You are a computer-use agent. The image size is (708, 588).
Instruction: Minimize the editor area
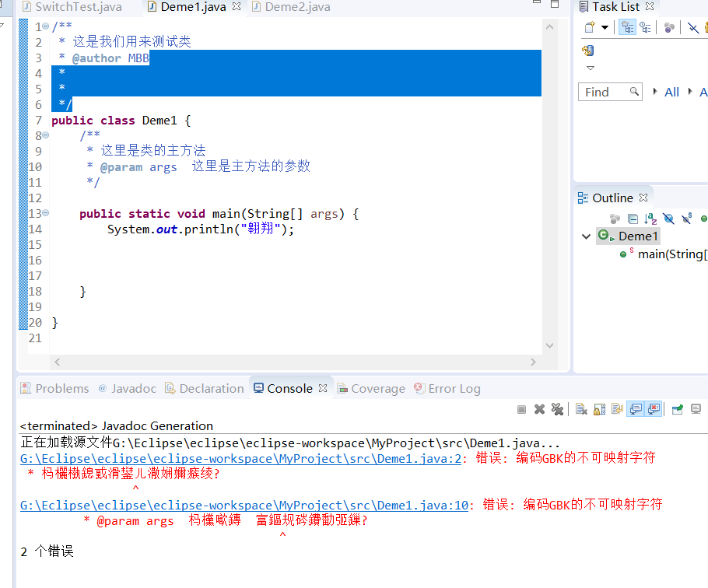pos(536,2)
